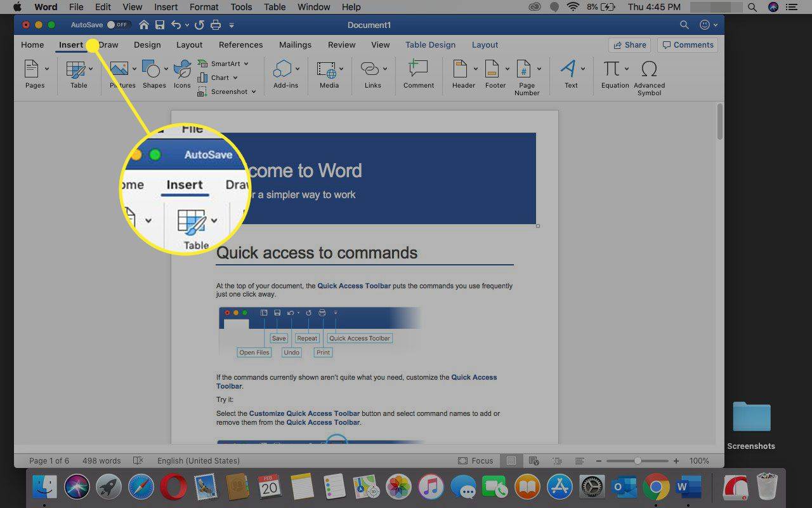Open the Screenshot dropdown
The width and height of the screenshot is (812, 508).
[x=226, y=91]
